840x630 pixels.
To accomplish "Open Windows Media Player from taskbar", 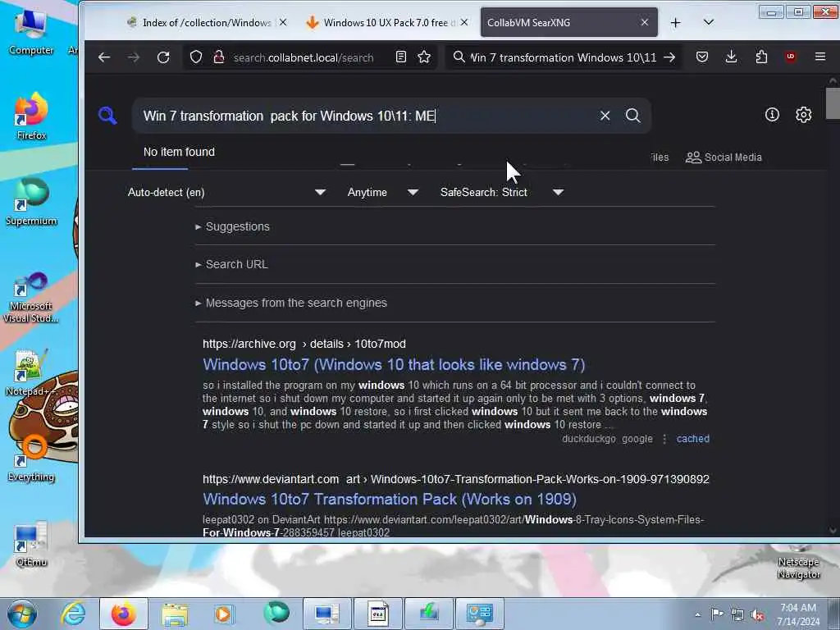I will [223, 614].
